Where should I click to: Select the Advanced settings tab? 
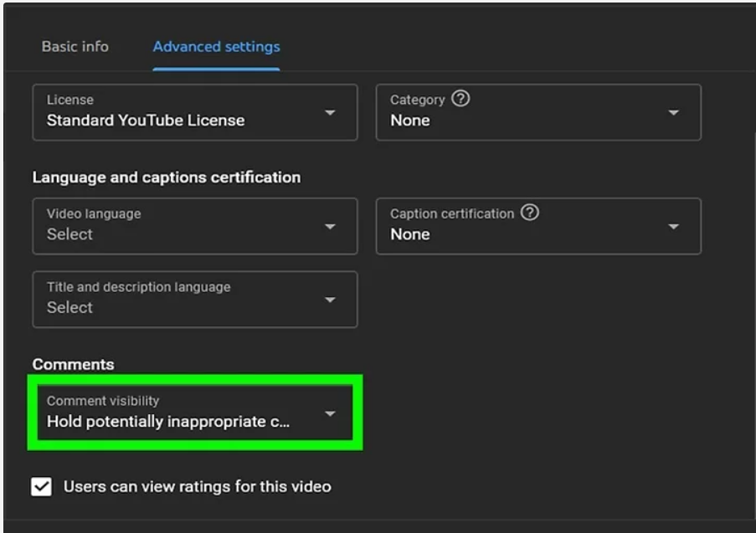pos(217,46)
